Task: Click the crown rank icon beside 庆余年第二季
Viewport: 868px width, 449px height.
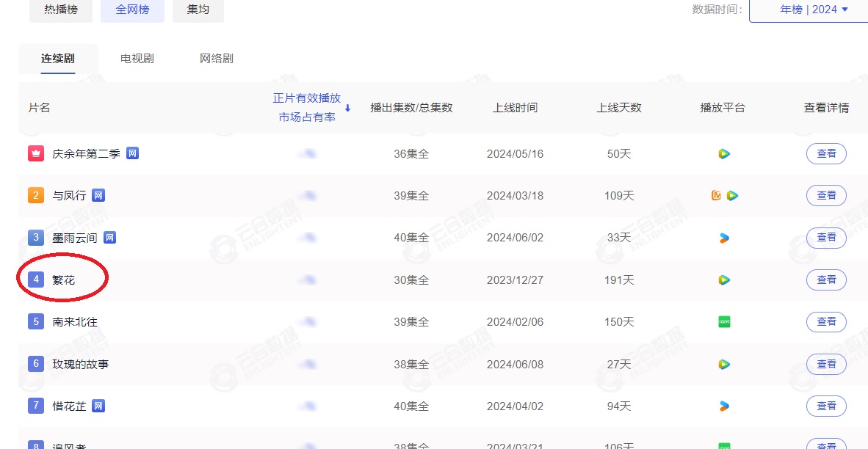Action: 36,154
